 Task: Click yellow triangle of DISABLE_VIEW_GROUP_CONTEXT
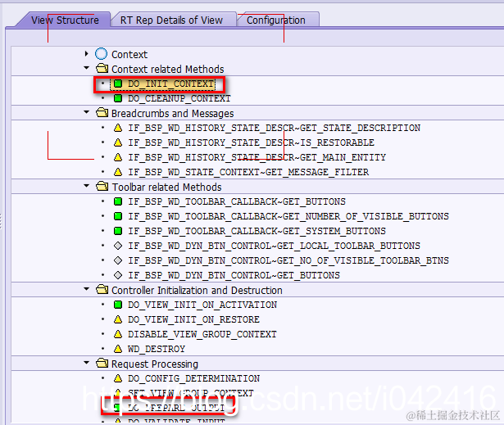[118, 334]
